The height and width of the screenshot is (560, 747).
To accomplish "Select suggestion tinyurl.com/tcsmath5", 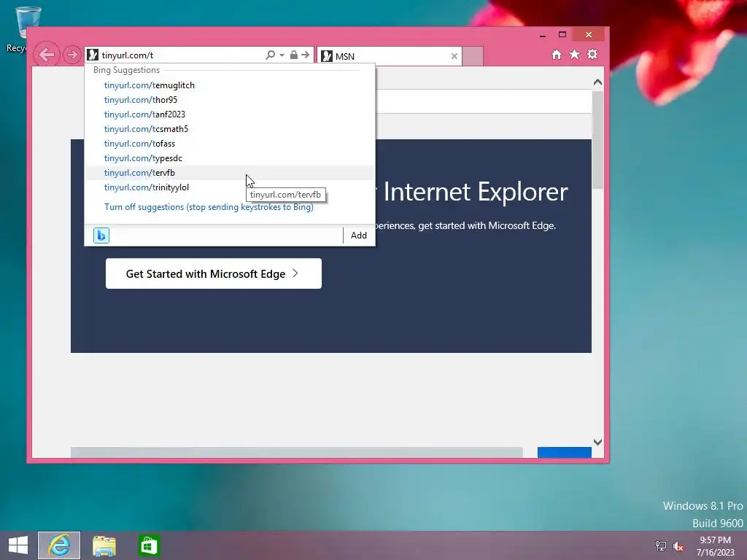I will [230, 129].
